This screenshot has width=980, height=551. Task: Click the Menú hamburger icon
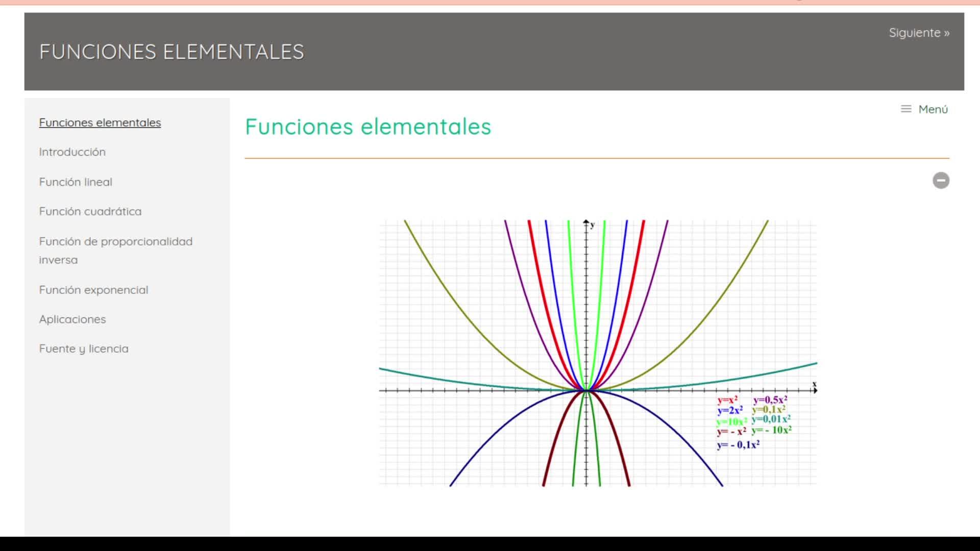click(x=905, y=109)
